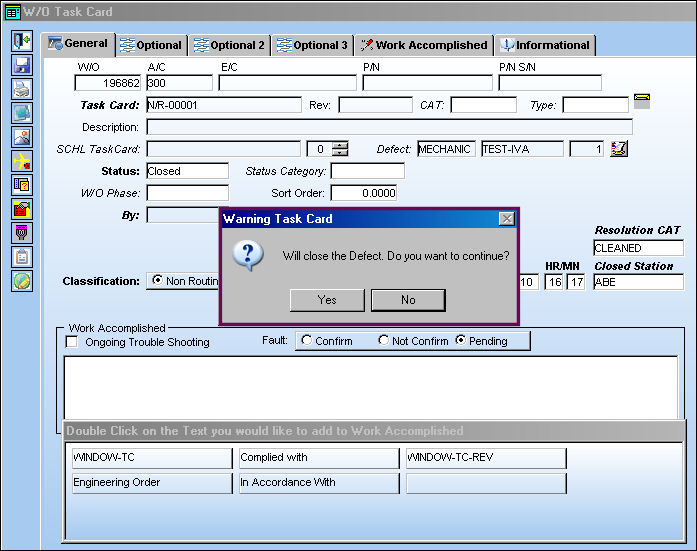Click the mountain picture icon
697x551 pixels.
(22, 137)
